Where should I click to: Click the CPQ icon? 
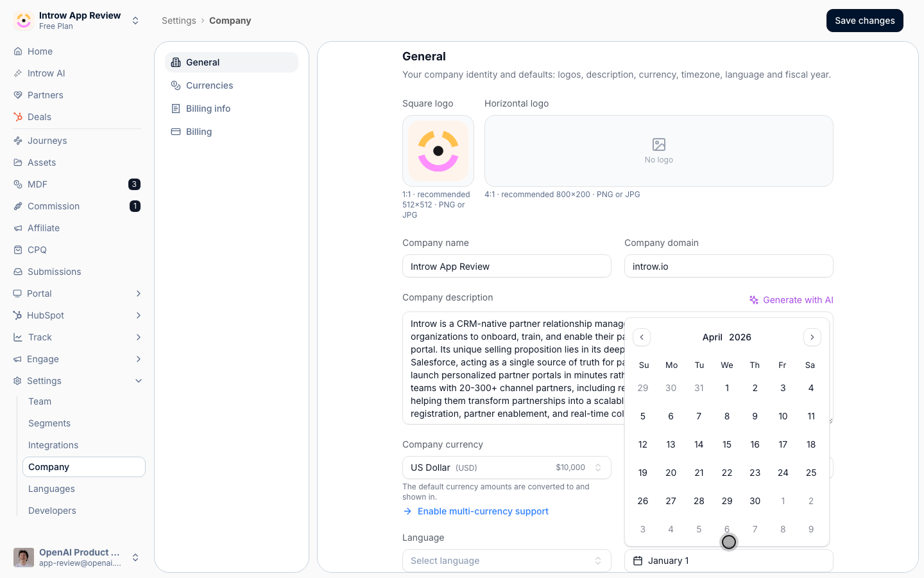(x=18, y=250)
